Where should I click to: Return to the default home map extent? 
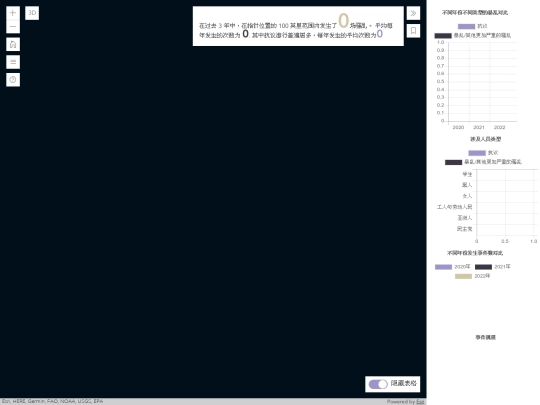(x=13, y=44)
